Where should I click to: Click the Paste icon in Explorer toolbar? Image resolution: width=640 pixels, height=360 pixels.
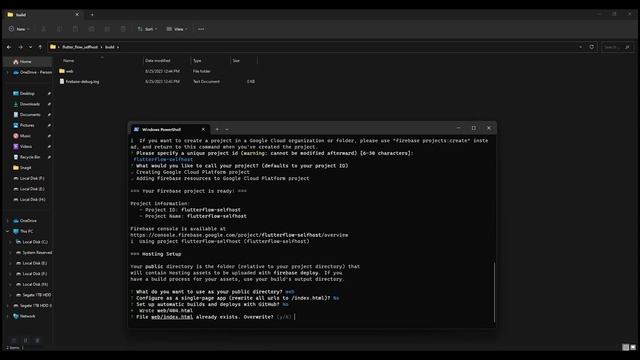76,29
